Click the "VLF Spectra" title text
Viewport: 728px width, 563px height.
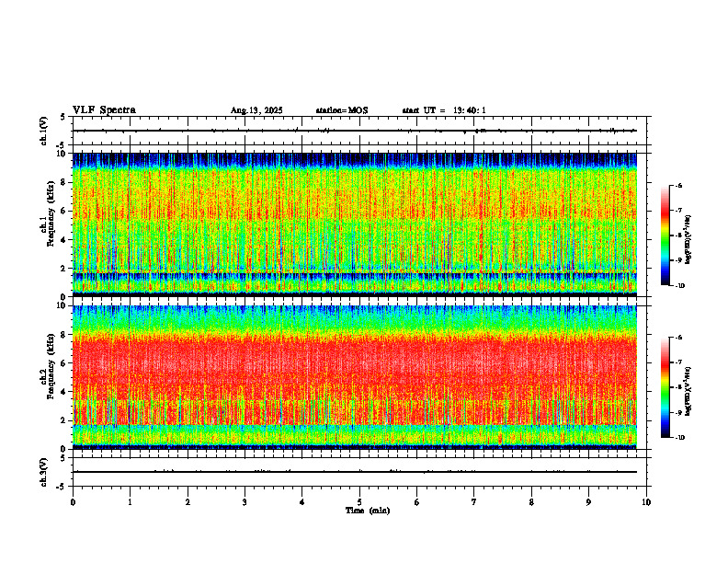coord(104,110)
